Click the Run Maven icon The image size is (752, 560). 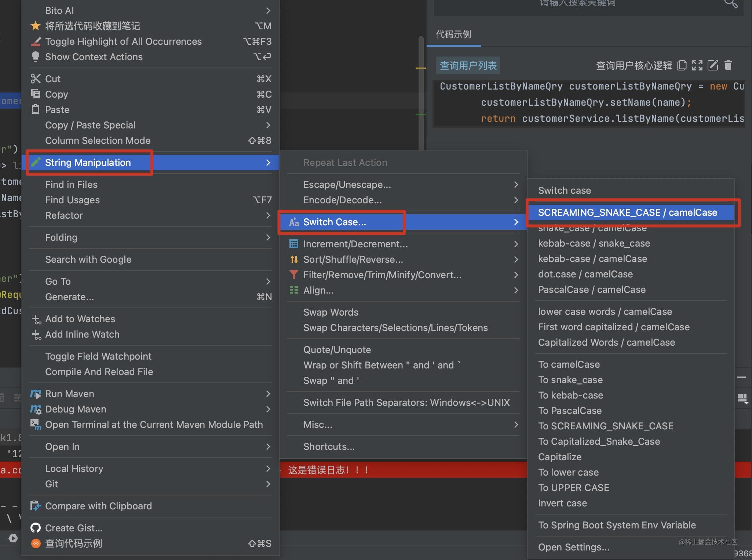[x=36, y=394]
